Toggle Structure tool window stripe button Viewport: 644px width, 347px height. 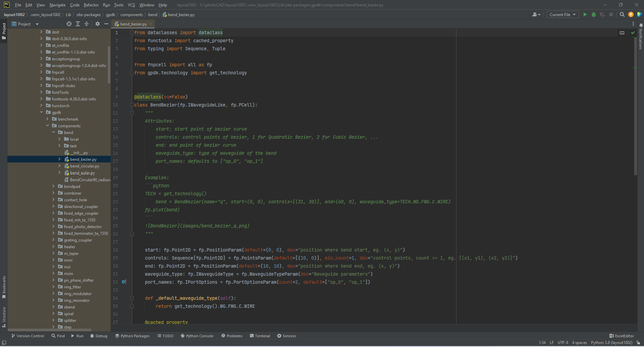pos(4,317)
